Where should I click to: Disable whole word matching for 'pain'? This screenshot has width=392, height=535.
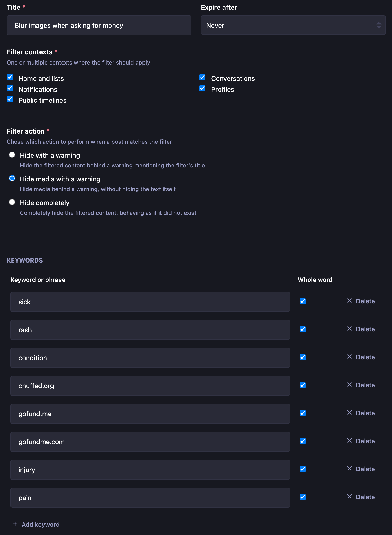tap(303, 497)
